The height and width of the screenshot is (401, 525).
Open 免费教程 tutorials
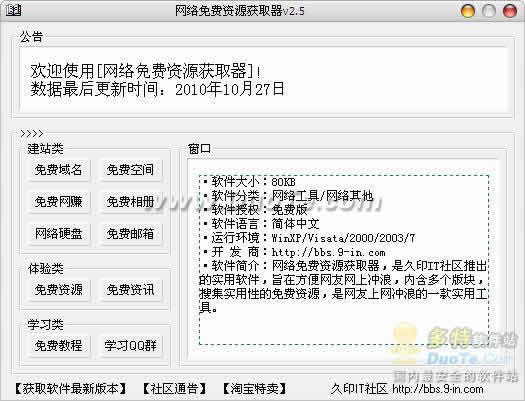pyautogui.click(x=59, y=345)
